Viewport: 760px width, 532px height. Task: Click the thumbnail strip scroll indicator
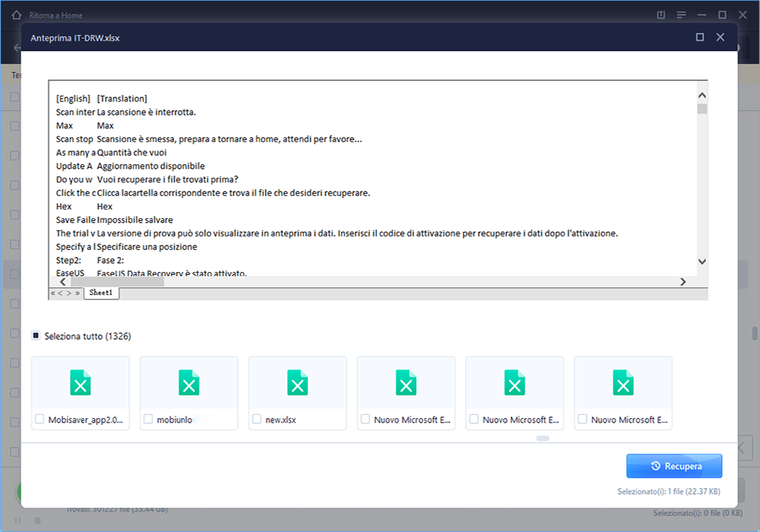(543, 439)
